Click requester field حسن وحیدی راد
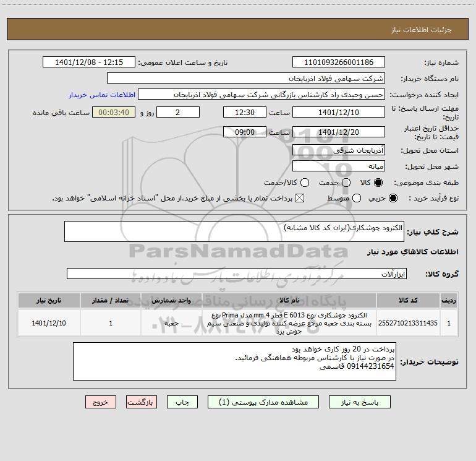476x461 pixels. click(261, 95)
